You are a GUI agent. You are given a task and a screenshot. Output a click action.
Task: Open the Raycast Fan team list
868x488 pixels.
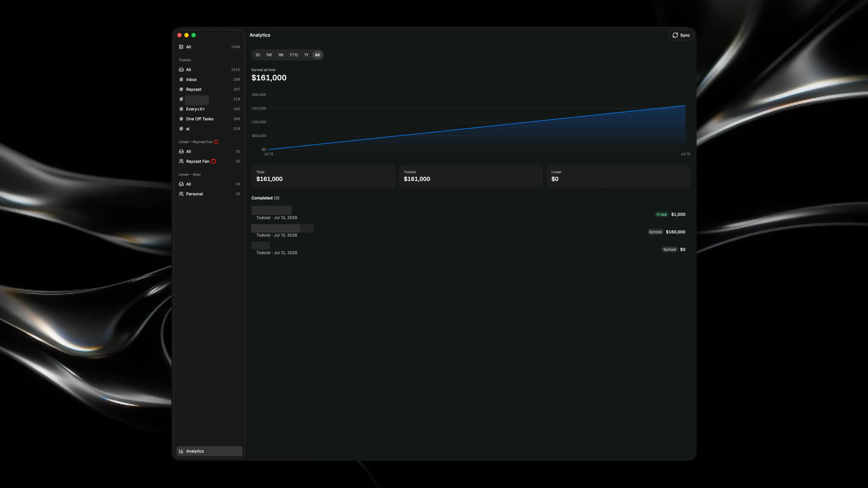pyautogui.click(x=209, y=161)
